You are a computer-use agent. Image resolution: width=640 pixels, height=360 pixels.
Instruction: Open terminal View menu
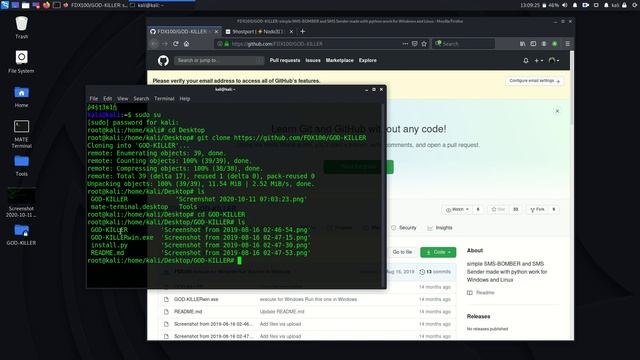tap(122, 98)
